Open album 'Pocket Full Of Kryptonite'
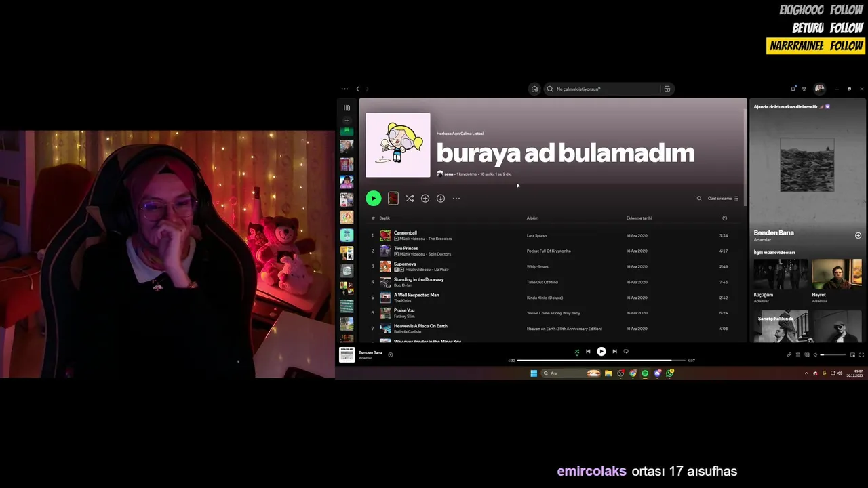 tap(549, 251)
